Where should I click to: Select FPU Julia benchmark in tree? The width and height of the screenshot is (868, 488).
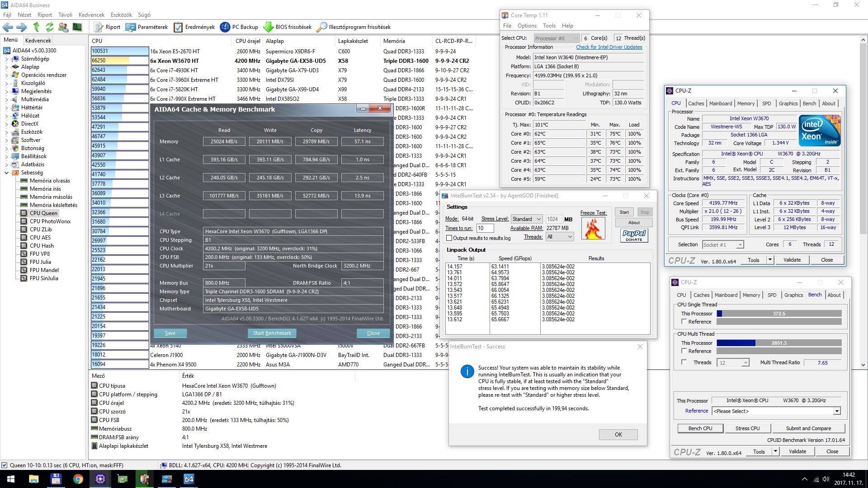(40, 262)
